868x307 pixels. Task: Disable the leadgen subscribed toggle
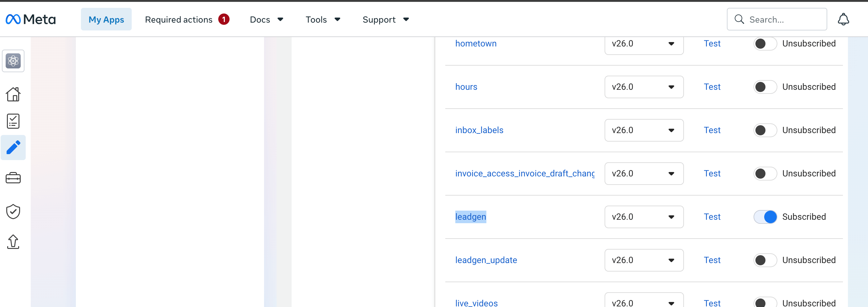coord(765,217)
